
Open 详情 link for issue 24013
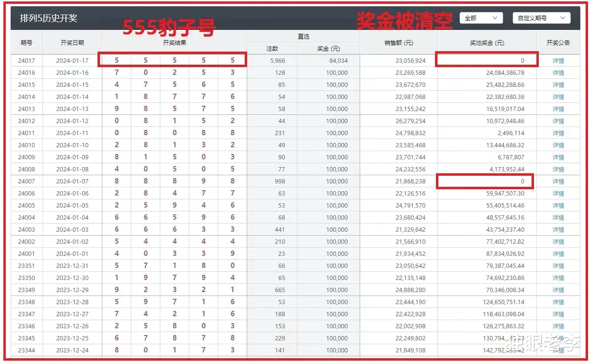pyautogui.click(x=558, y=109)
